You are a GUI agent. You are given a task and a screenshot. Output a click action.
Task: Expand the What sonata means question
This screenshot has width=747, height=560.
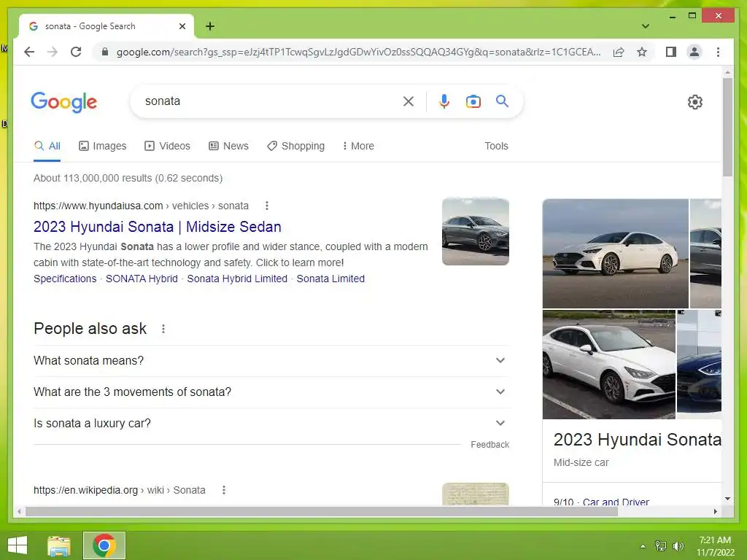click(x=271, y=360)
